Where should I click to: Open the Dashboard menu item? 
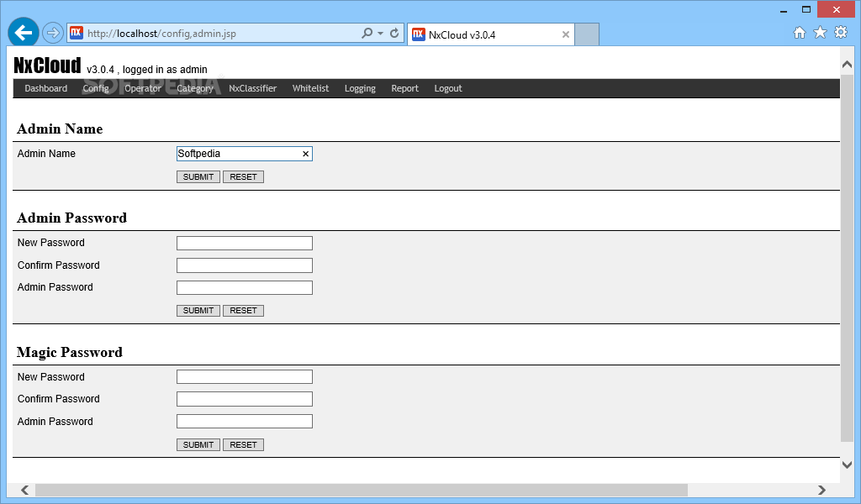click(x=46, y=88)
